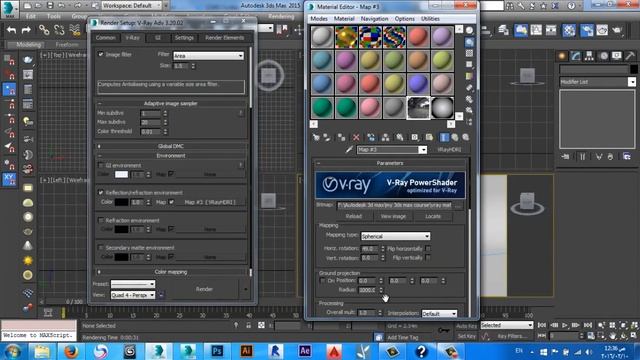
Task: Open the Mapping type Spherical dropdown
Action: click(396, 236)
